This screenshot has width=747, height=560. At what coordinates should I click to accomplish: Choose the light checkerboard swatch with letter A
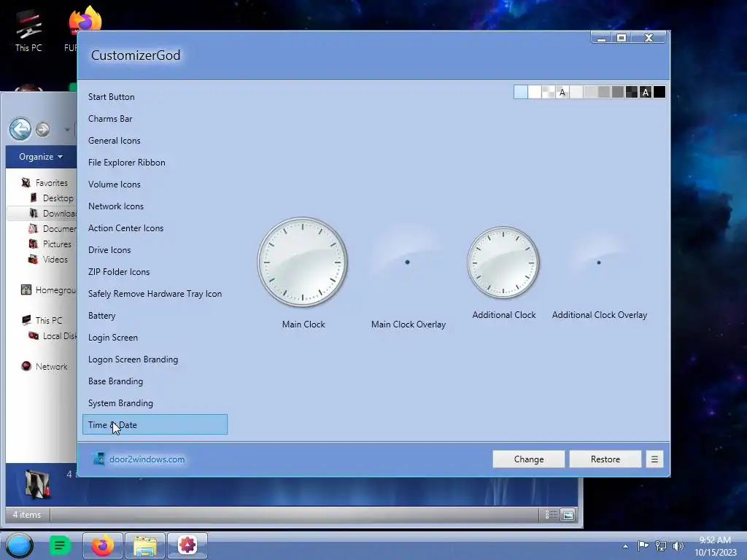[562, 92]
